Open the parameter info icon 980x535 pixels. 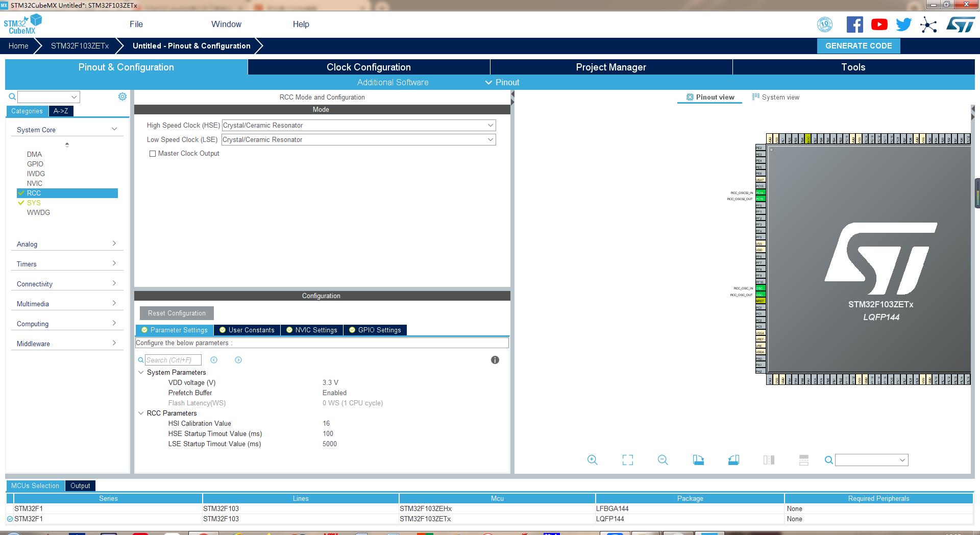pyautogui.click(x=495, y=360)
